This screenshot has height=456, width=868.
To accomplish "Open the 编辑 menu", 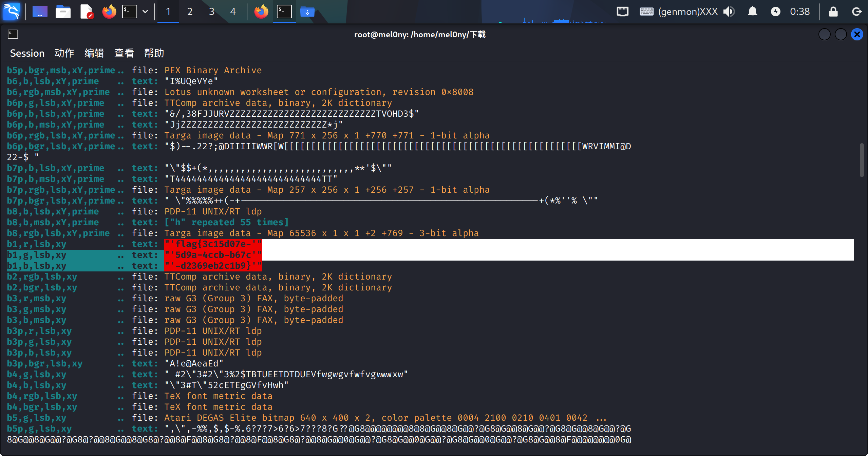I will tap(94, 53).
